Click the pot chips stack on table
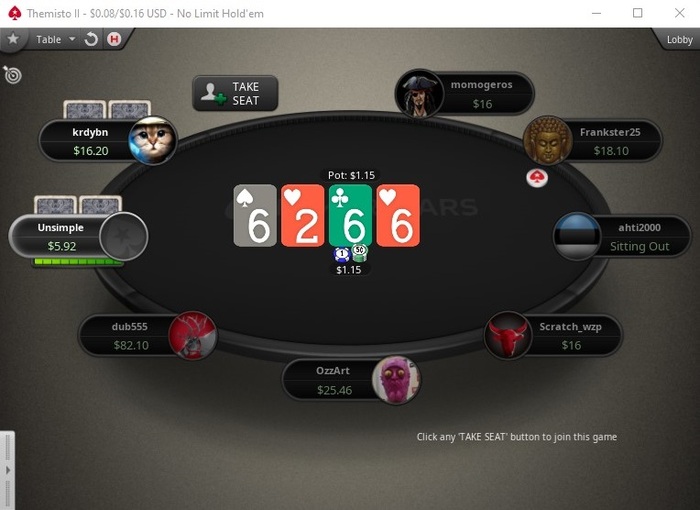 [x=351, y=253]
